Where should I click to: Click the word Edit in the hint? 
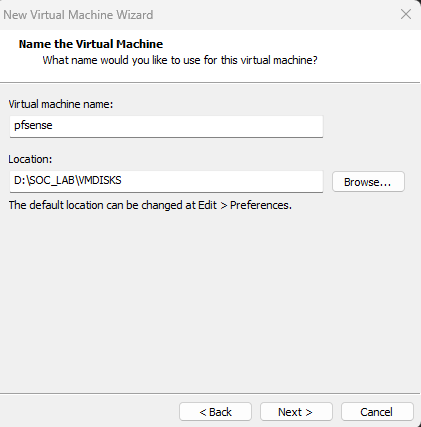click(x=207, y=205)
